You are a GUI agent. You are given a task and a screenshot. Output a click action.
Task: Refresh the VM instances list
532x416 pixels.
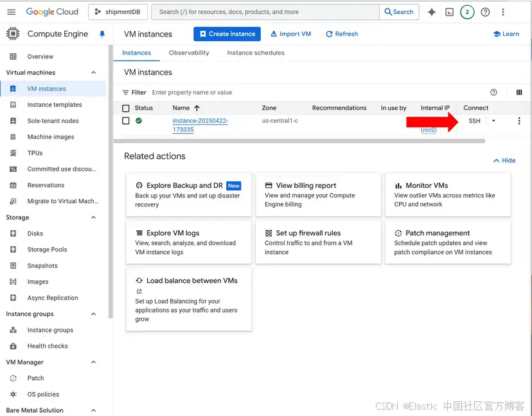pos(342,34)
